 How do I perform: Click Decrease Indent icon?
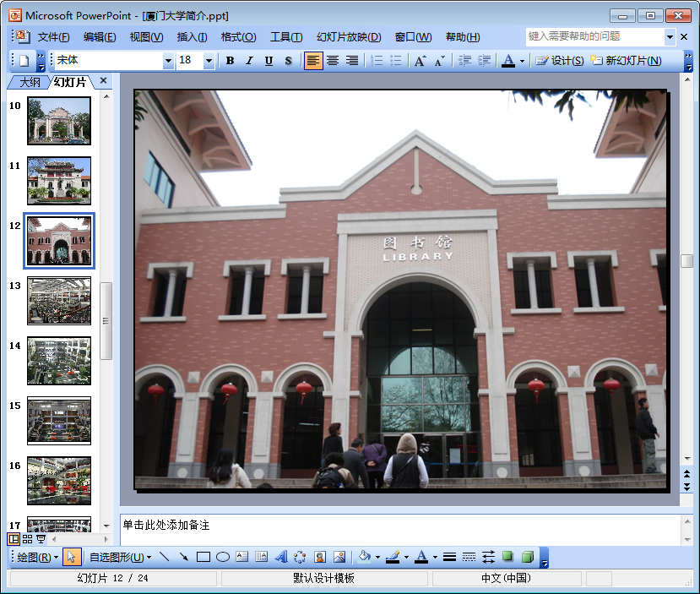[x=464, y=61]
